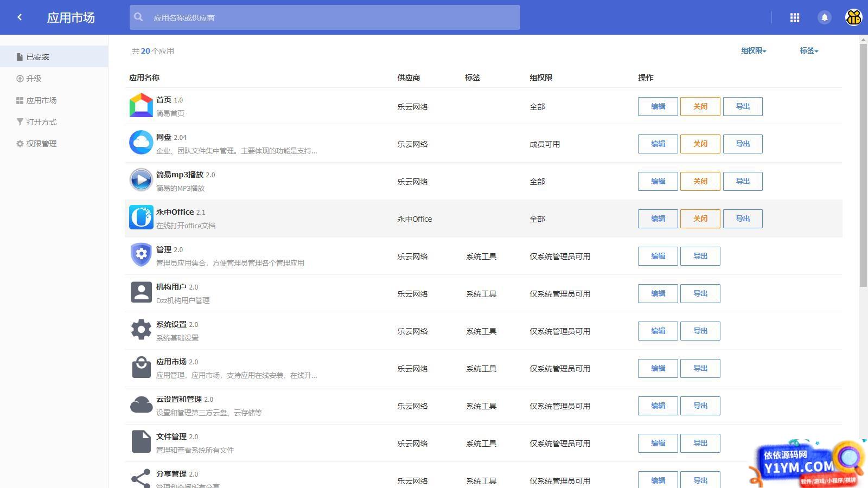This screenshot has width=868, height=488.
Task: Select 应用市场 in the sidebar
Action: 54,100
